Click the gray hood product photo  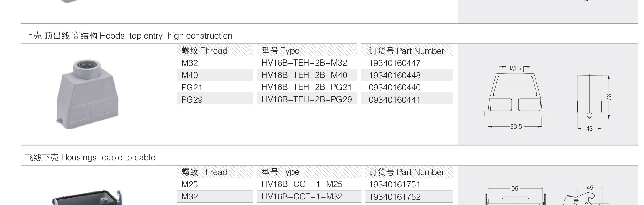tap(87, 94)
